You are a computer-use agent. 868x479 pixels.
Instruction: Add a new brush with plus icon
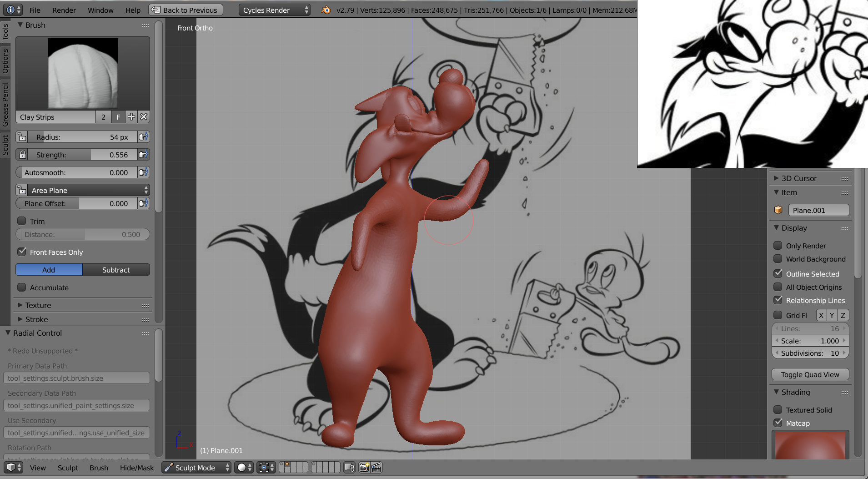[x=131, y=117]
